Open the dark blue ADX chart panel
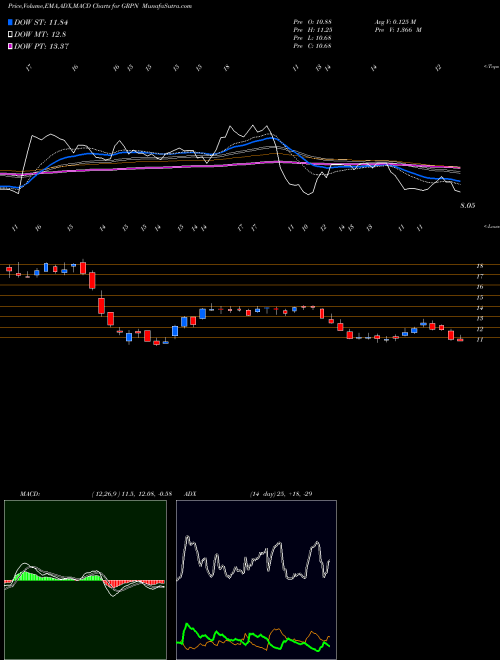 click(256, 580)
